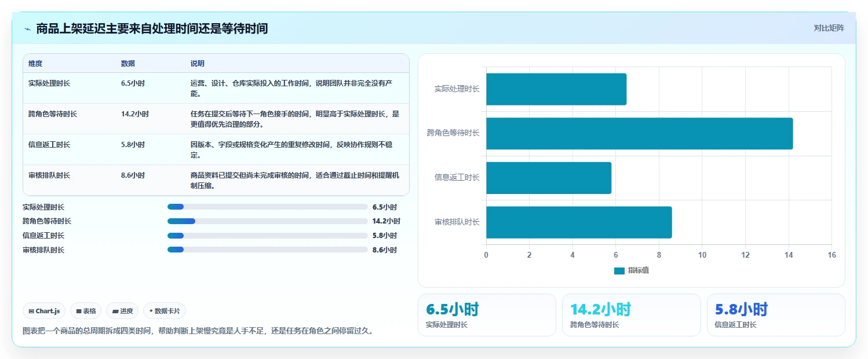This screenshot has width=868, height=359.
Task: Click the 信息返工时长 progress bar
Action: click(268, 236)
